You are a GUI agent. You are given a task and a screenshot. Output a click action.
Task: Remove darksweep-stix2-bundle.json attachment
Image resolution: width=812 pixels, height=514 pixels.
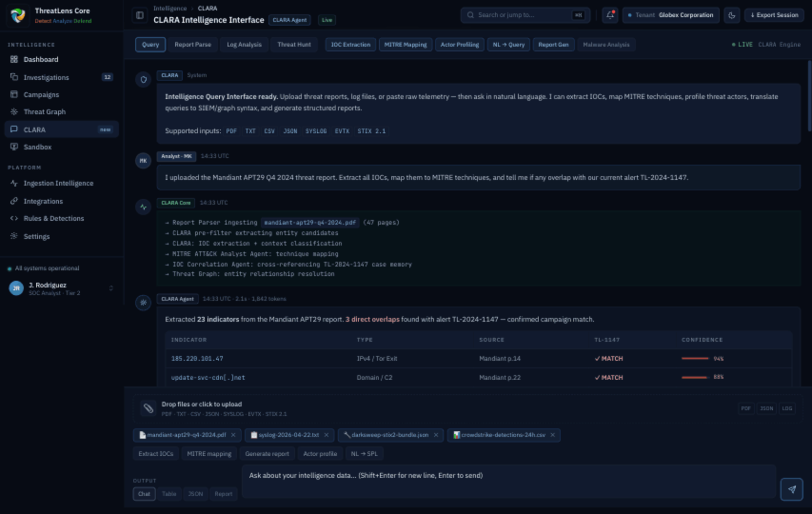[x=436, y=435]
